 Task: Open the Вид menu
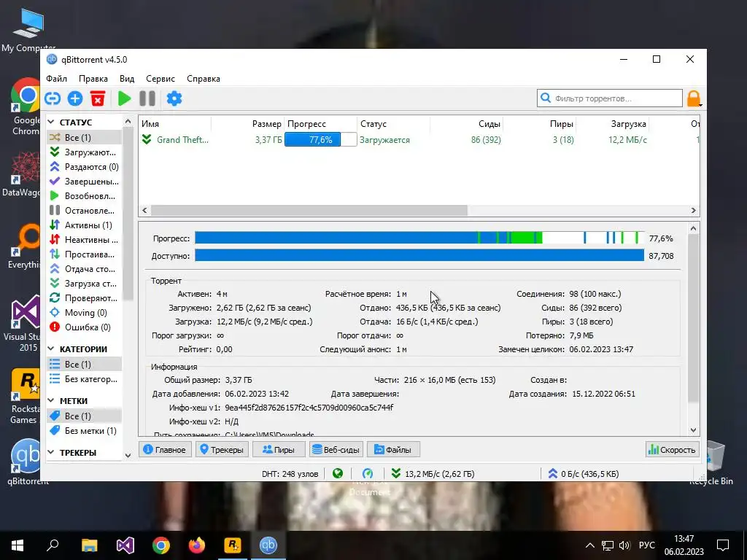click(x=127, y=79)
